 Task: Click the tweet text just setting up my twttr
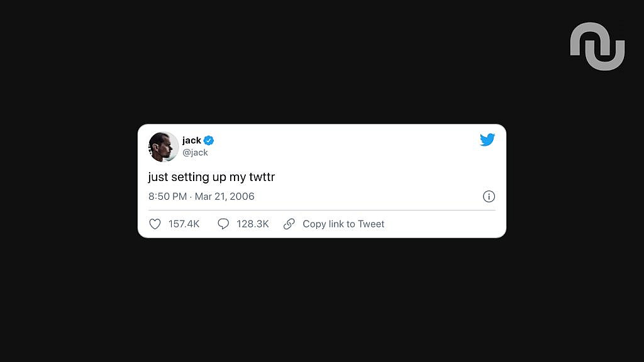211,177
